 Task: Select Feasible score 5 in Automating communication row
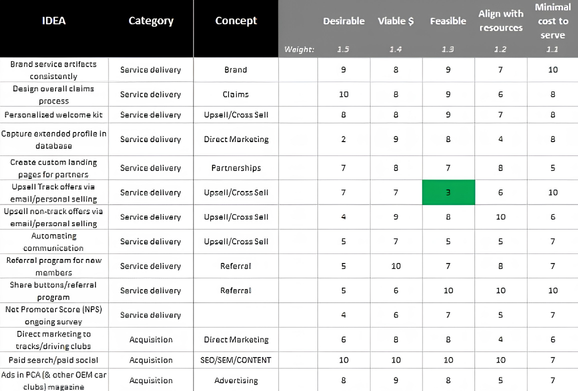coord(448,241)
